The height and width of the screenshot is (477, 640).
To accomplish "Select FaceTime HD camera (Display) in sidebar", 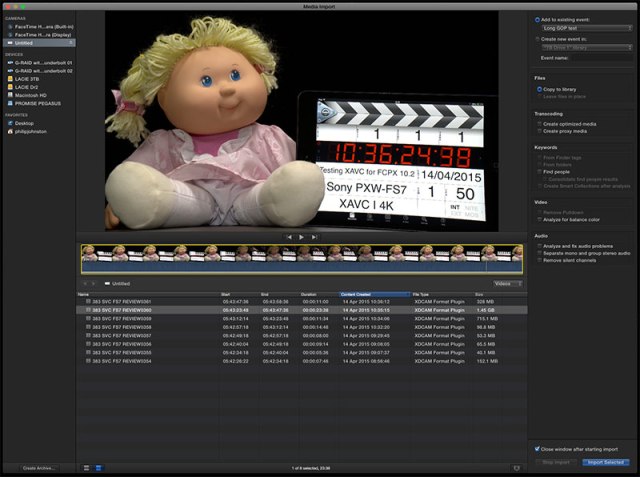I will [x=39, y=35].
